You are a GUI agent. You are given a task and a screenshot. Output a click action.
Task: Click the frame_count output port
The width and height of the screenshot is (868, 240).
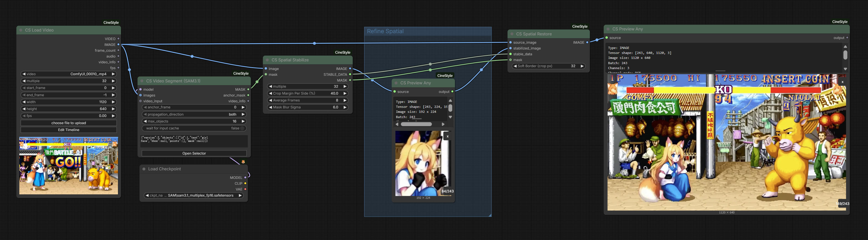(x=118, y=50)
